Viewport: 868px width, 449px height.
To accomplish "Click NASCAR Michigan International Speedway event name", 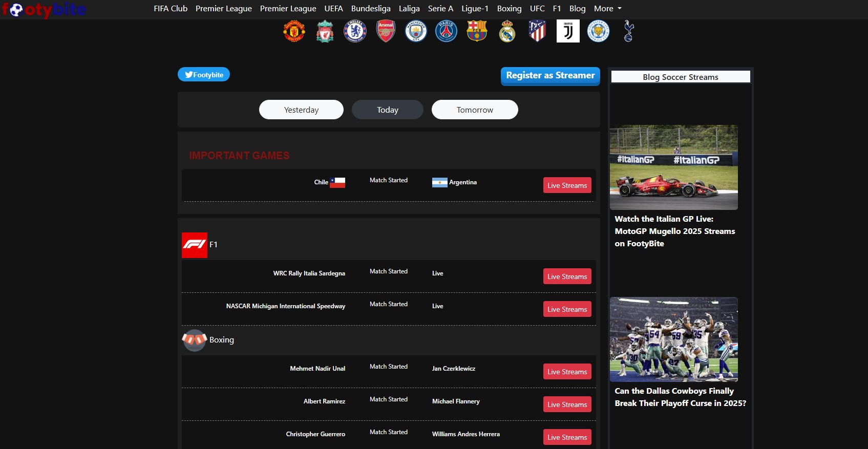I will (x=286, y=306).
